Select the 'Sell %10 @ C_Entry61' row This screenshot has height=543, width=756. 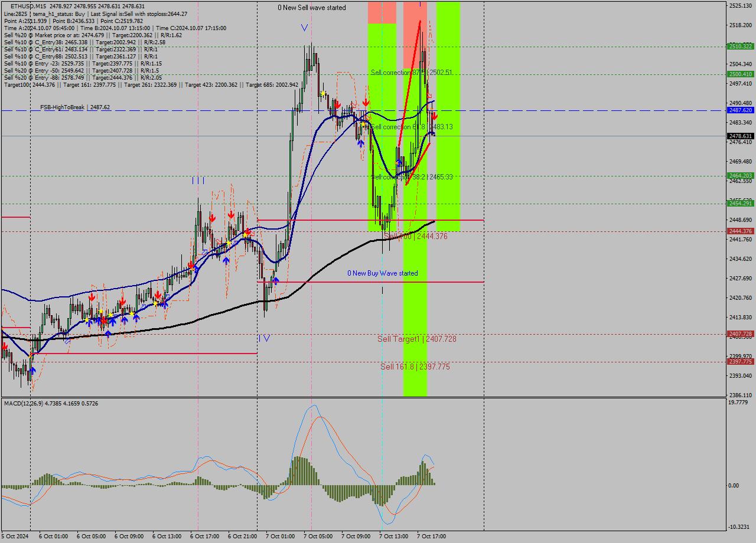tap(80, 49)
